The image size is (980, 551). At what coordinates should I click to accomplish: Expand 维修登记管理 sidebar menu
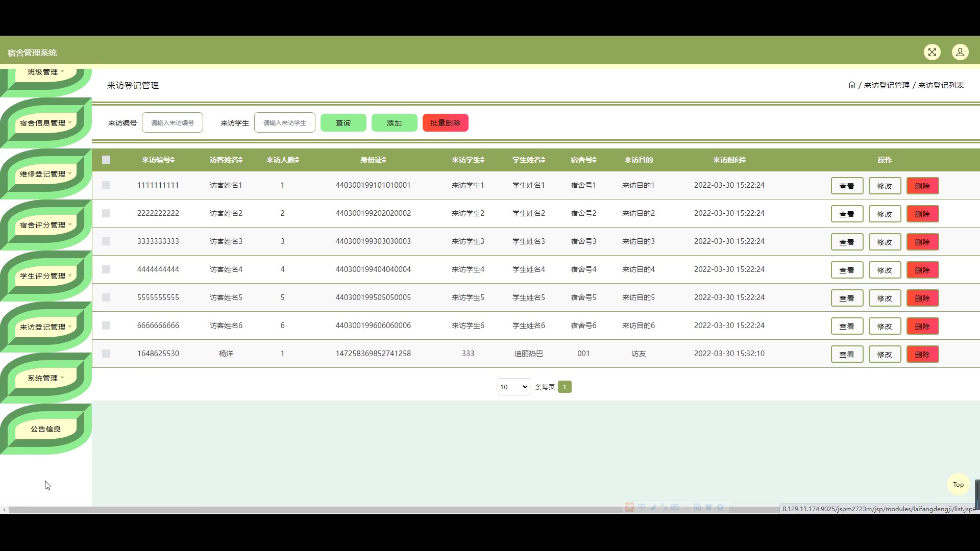46,174
